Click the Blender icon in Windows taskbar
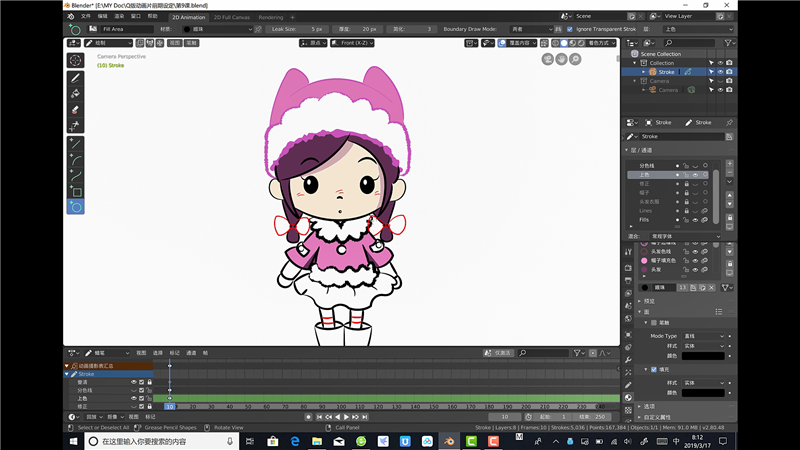 (449, 441)
